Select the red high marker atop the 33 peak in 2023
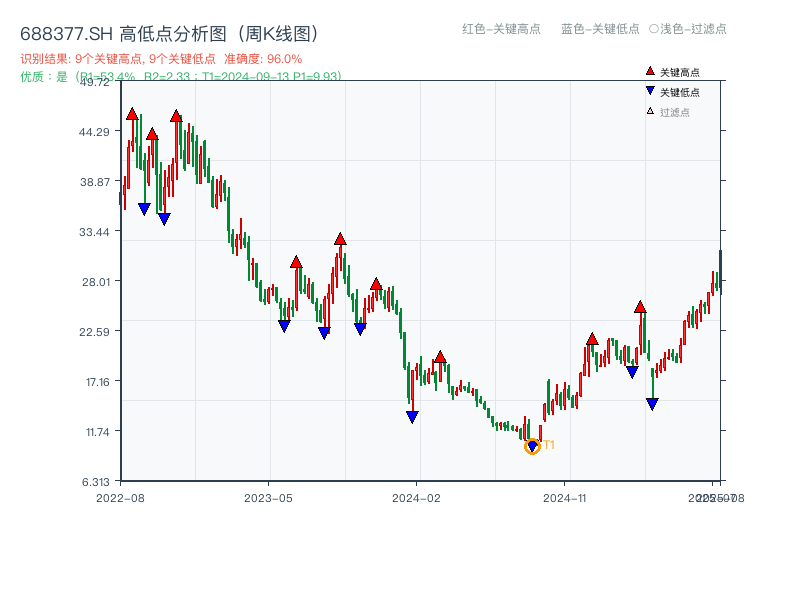800x600 pixels. (340, 239)
